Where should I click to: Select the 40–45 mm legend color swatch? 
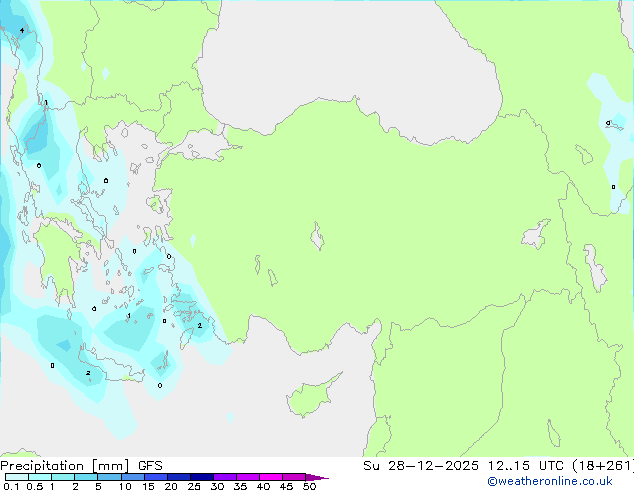tap(271, 477)
